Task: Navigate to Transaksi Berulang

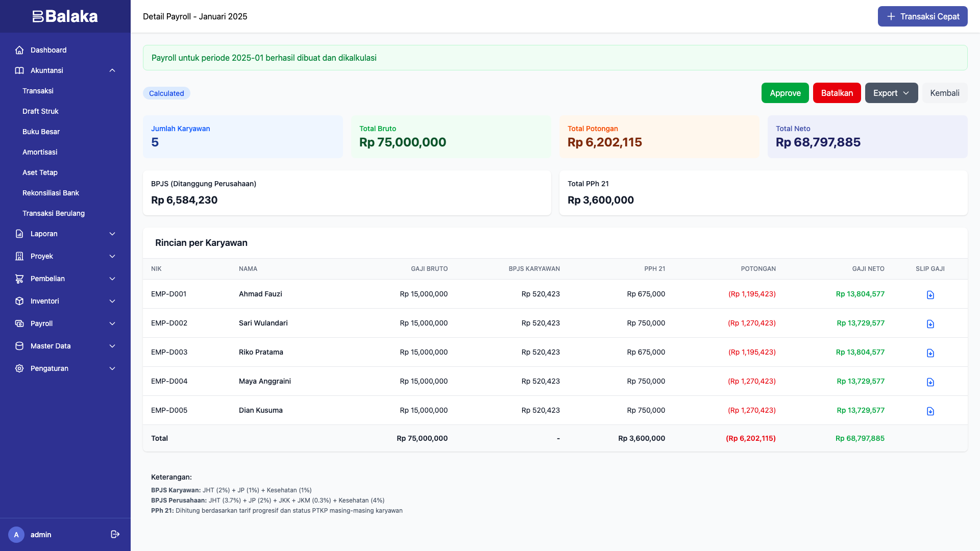Action: point(54,213)
